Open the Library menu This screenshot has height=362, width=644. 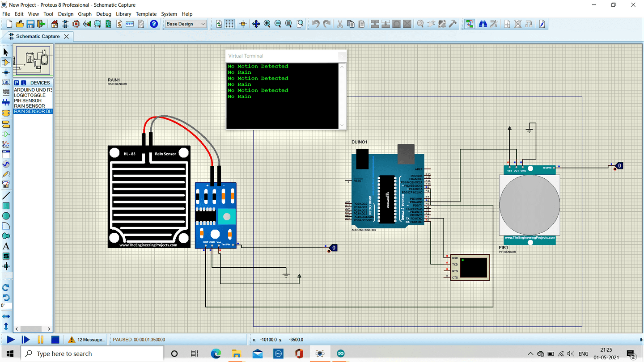(123, 14)
